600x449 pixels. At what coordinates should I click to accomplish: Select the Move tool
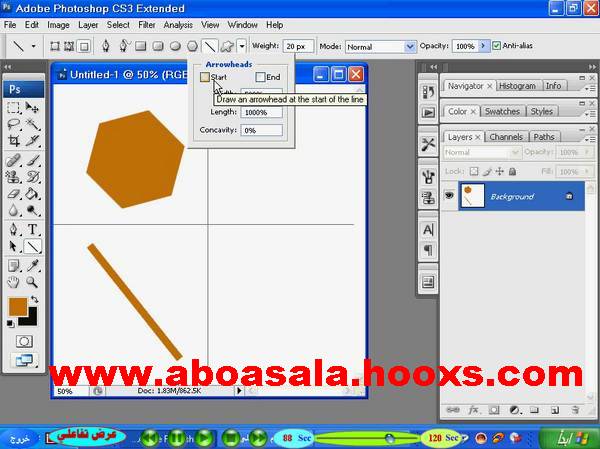[x=32, y=108]
